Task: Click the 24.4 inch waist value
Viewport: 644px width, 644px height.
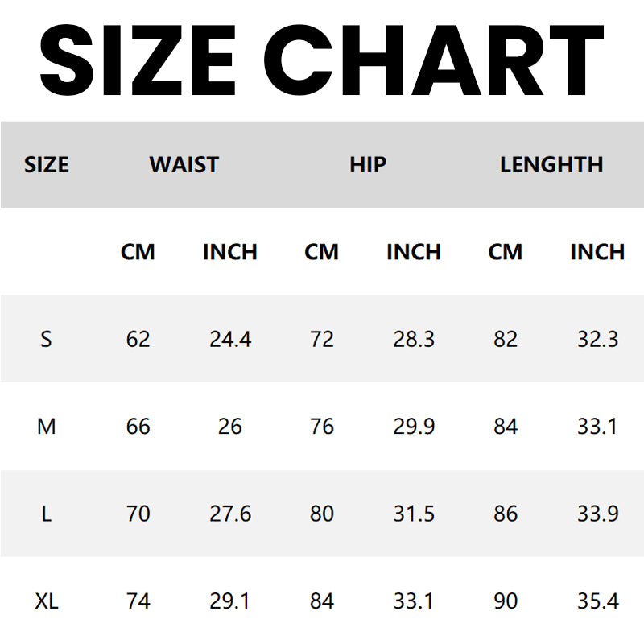Action: coord(230,339)
